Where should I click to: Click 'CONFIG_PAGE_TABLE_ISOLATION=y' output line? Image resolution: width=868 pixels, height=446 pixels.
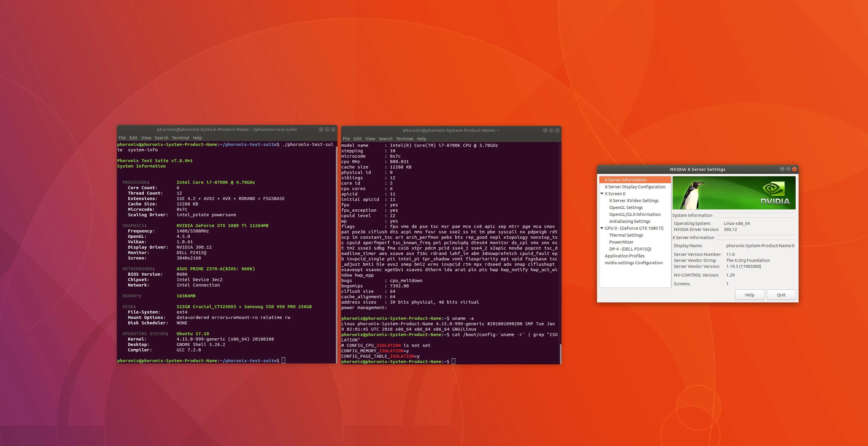tap(380, 356)
